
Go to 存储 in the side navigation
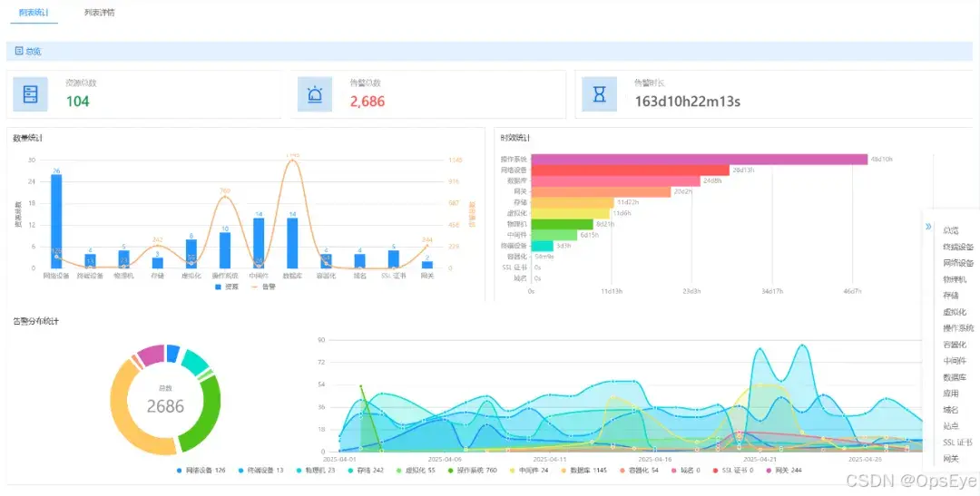950,296
